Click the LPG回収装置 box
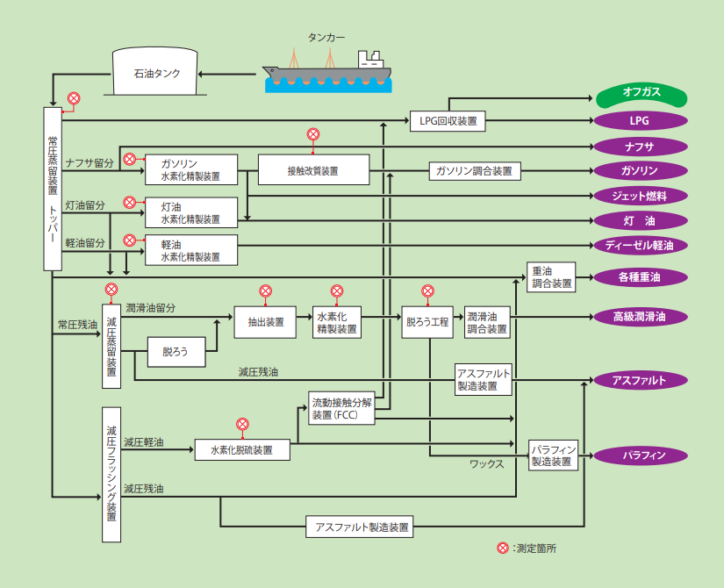 [448, 121]
